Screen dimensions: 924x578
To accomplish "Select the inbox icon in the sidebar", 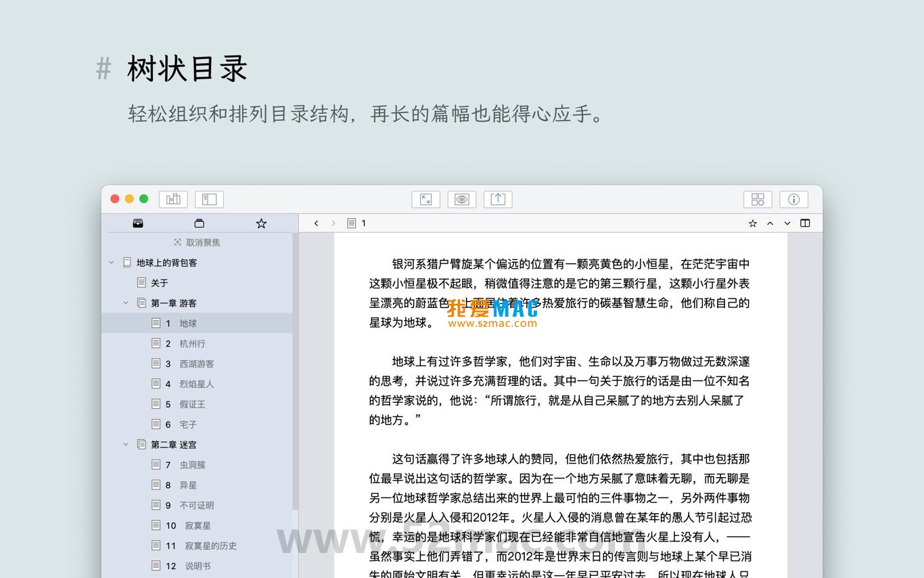I will coord(138,223).
